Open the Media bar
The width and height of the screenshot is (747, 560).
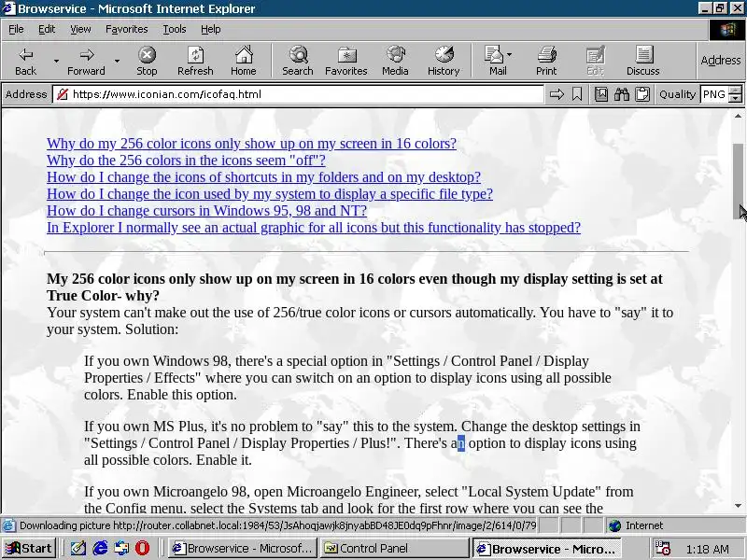(x=395, y=61)
